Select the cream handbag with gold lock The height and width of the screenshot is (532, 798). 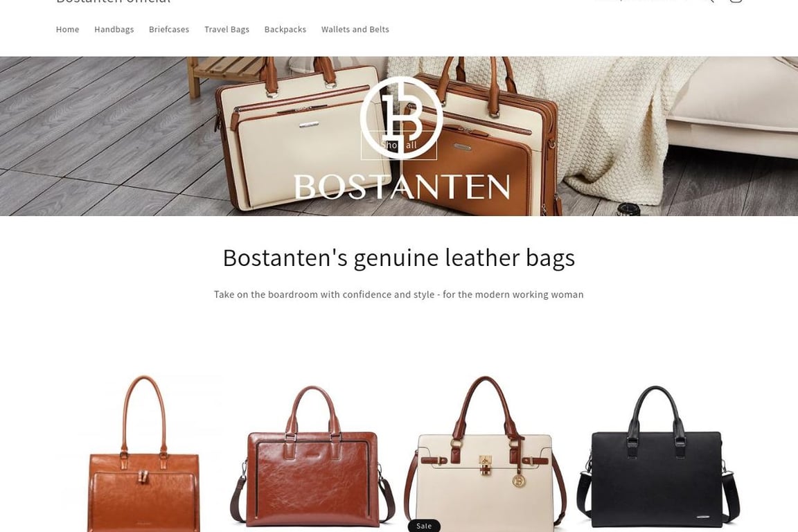485,454
